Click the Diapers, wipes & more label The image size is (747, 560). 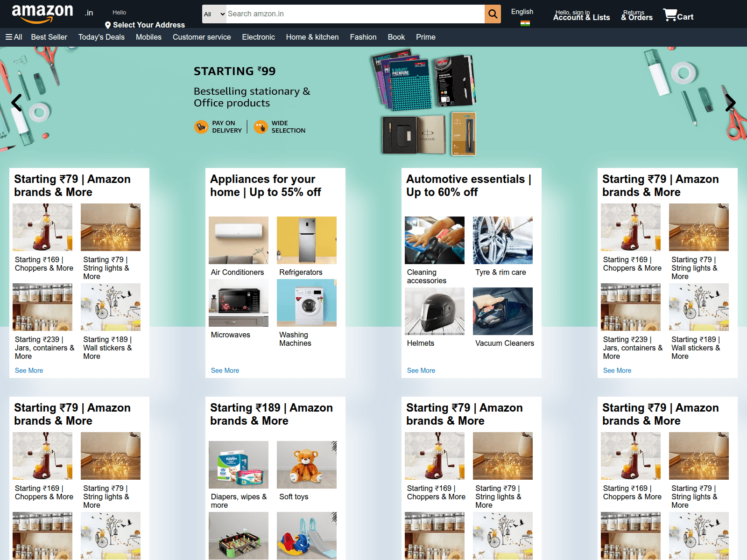[239, 501]
